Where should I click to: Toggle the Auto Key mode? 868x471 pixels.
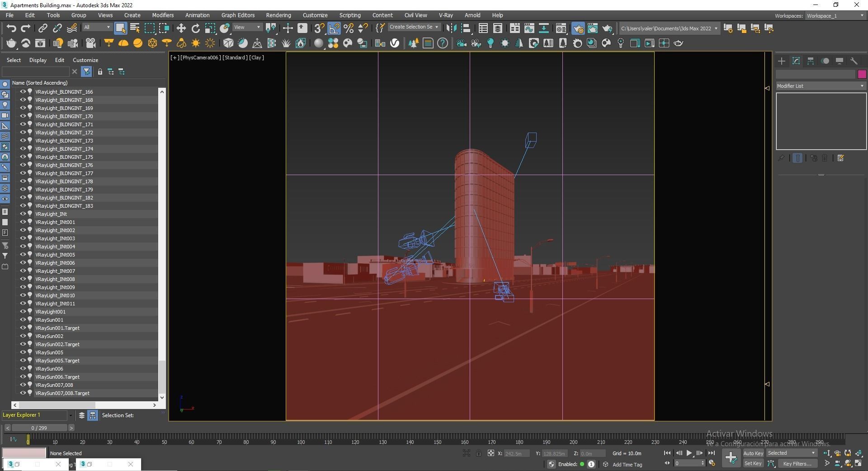point(753,453)
